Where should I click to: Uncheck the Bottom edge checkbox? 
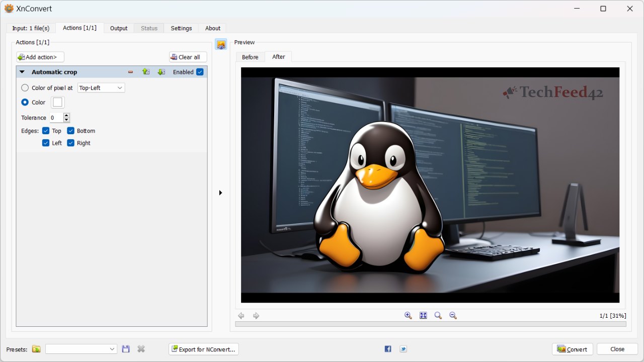70,131
